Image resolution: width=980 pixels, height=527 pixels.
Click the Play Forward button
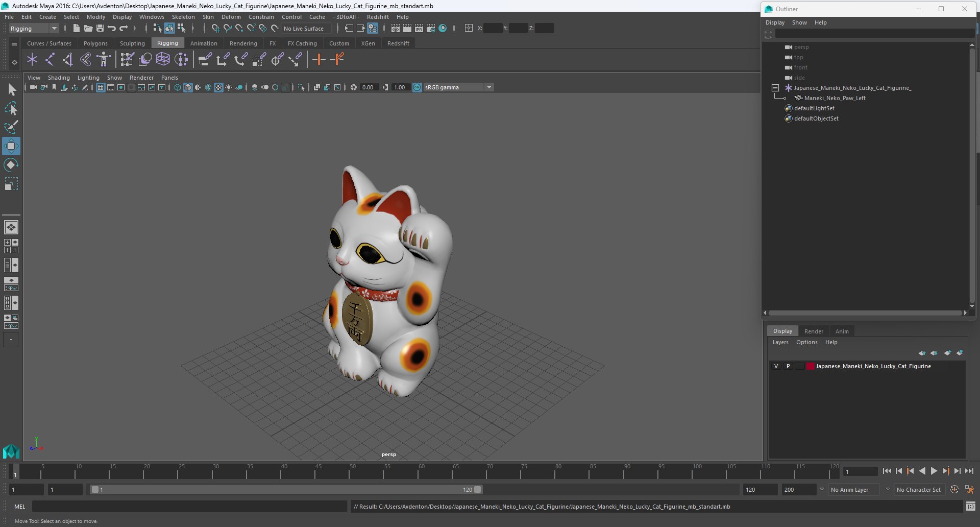(x=934, y=471)
